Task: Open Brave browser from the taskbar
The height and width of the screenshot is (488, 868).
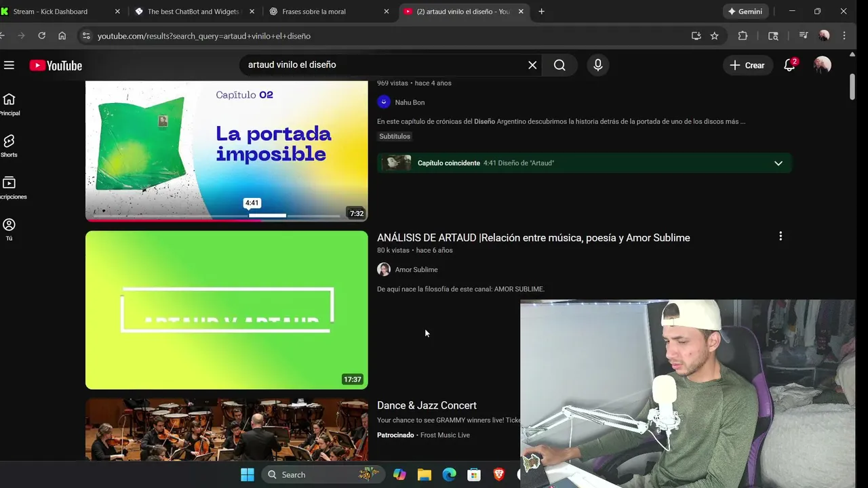Action: (x=499, y=474)
